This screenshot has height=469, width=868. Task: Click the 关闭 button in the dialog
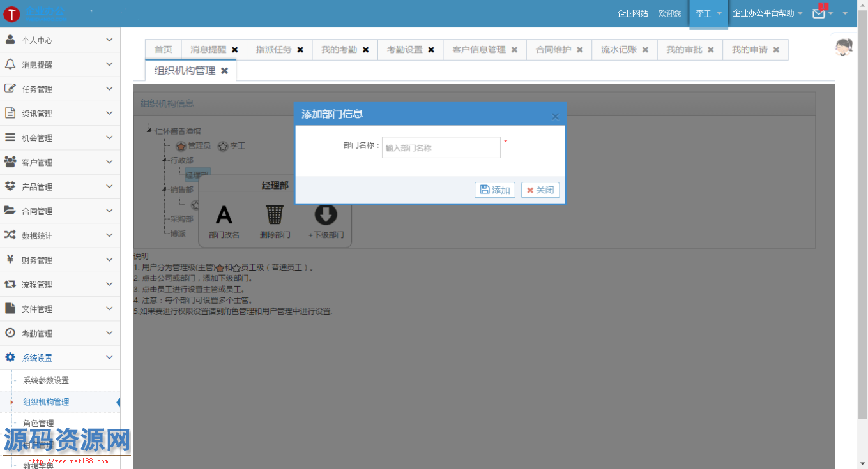pyautogui.click(x=540, y=190)
